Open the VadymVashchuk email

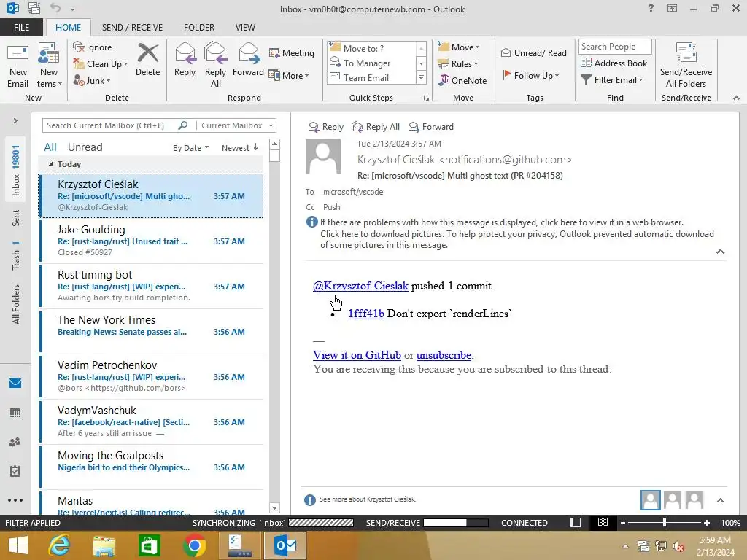point(152,421)
